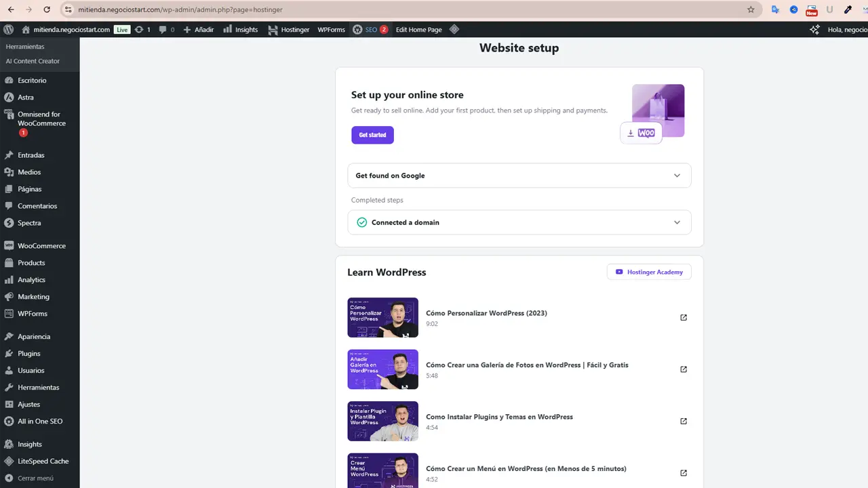Open AI Content Creator submenu item
Screen dimensions: 868x488
click(x=33, y=61)
